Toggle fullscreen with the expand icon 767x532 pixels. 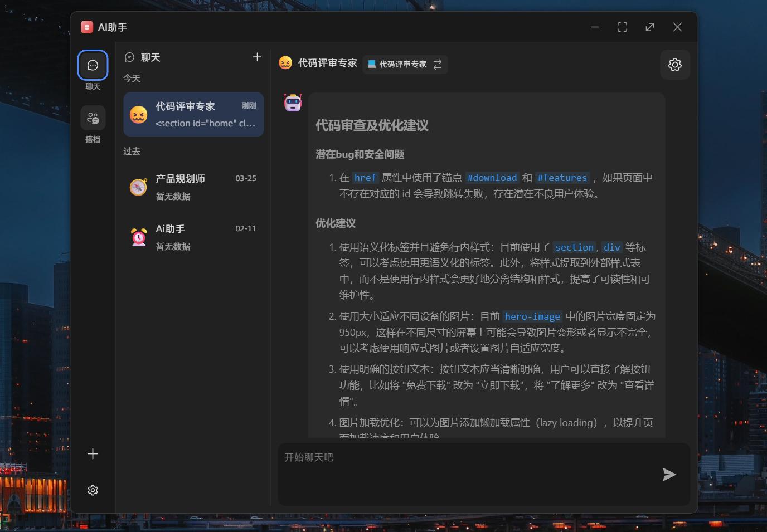click(622, 27)
